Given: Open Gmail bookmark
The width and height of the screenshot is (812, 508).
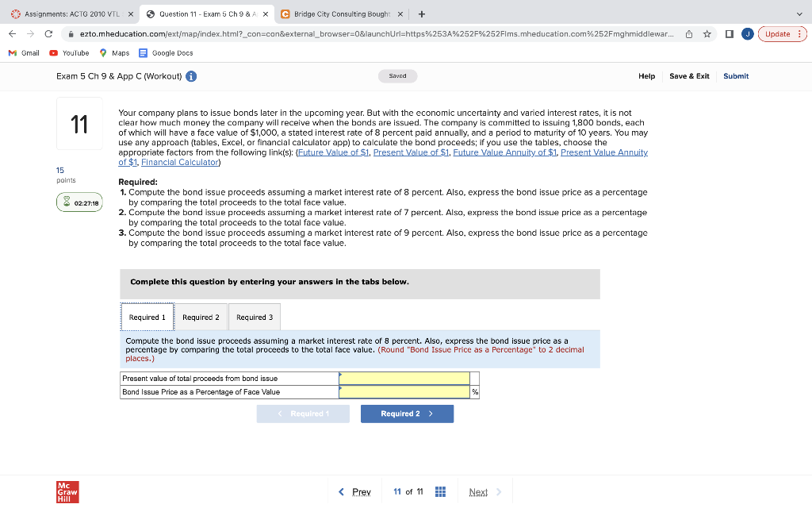Looking at the screenshot, I should click(x=24, y=53).
